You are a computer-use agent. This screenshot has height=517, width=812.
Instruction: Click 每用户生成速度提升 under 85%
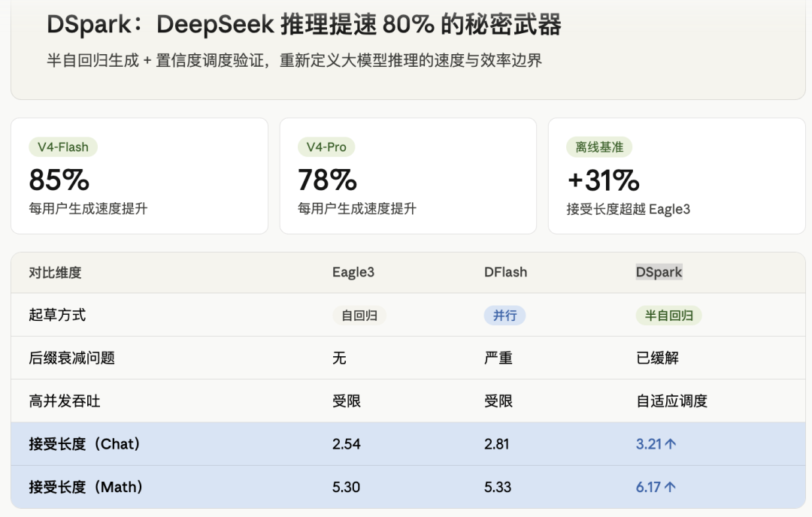pos(88,209)
